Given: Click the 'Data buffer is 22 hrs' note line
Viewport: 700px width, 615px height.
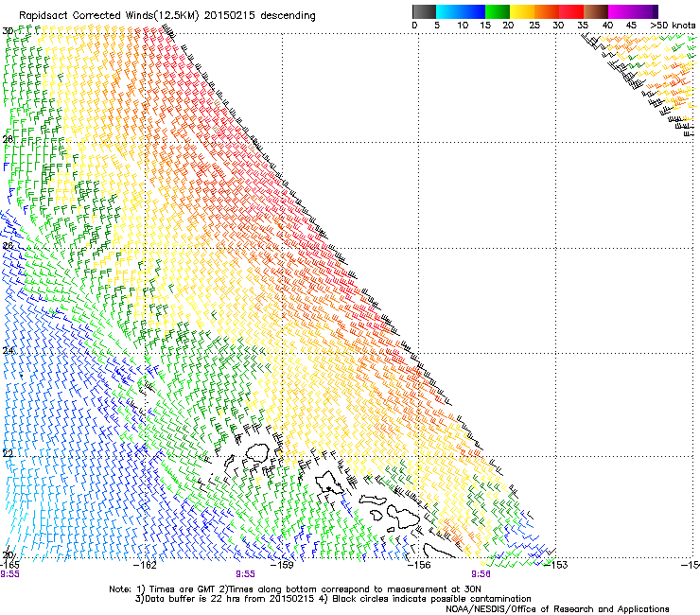Looking at the screenshot, I should point(333,599).
